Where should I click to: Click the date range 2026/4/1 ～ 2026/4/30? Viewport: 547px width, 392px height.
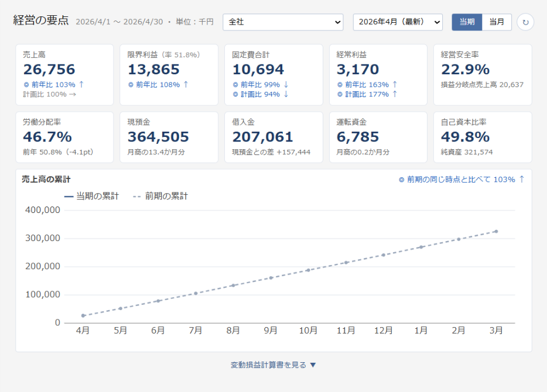click(119, 22)
